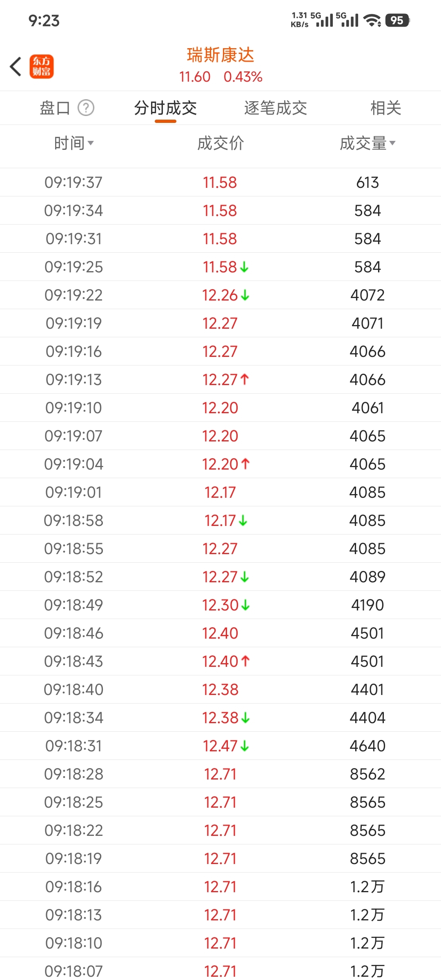441x980 pixels.
Task: Tap the Wi-Fi status icon
Action: click(x=372, y=20)
